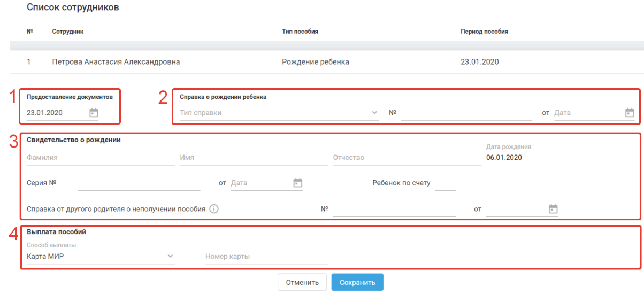Click the Серия № input field
The image size is (644, 294).
click(x=139, y=183)
